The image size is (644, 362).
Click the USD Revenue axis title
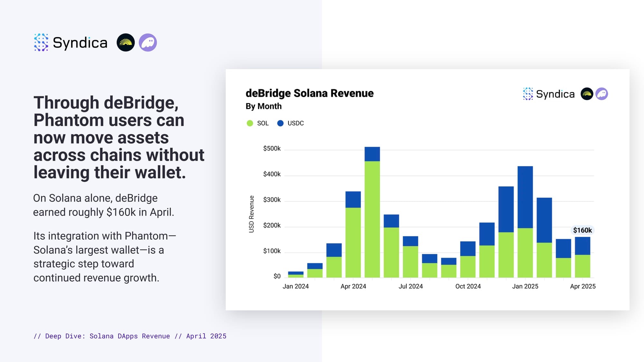tap(251, 214)
